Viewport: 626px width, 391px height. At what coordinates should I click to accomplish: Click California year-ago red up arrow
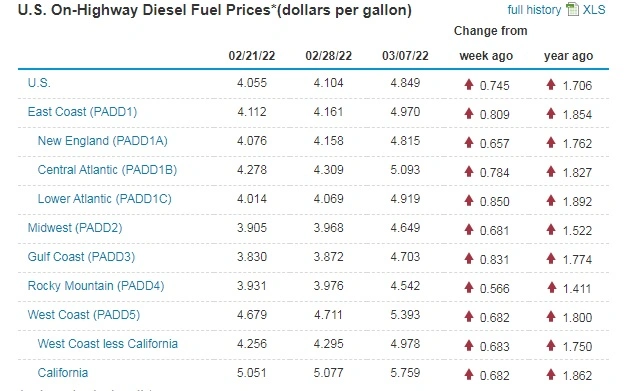point(551,374)
